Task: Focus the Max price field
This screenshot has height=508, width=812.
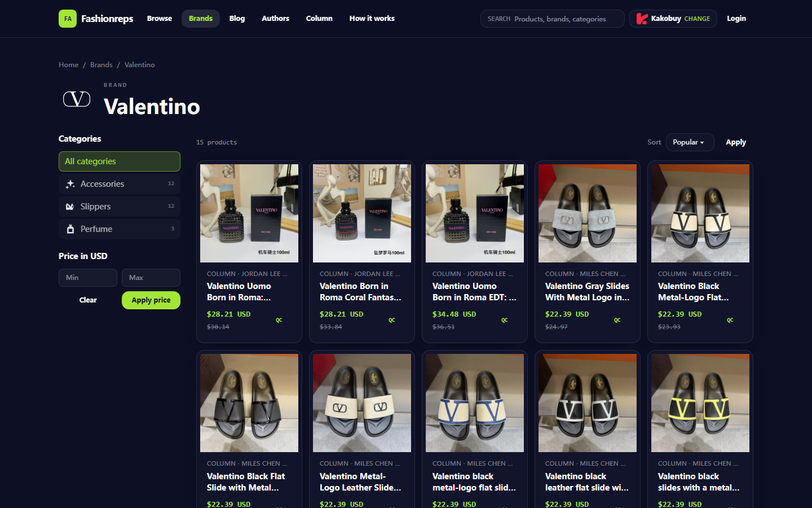Action: click(151, 278)
